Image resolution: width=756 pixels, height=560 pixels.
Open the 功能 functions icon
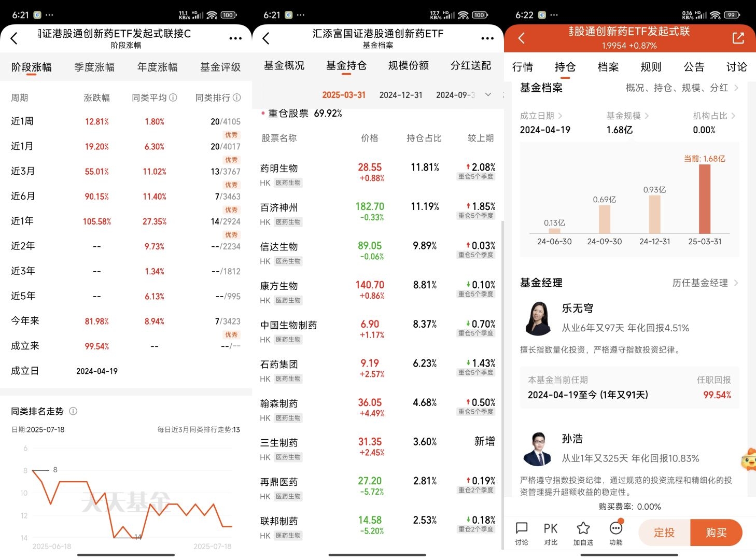[616, 534]
